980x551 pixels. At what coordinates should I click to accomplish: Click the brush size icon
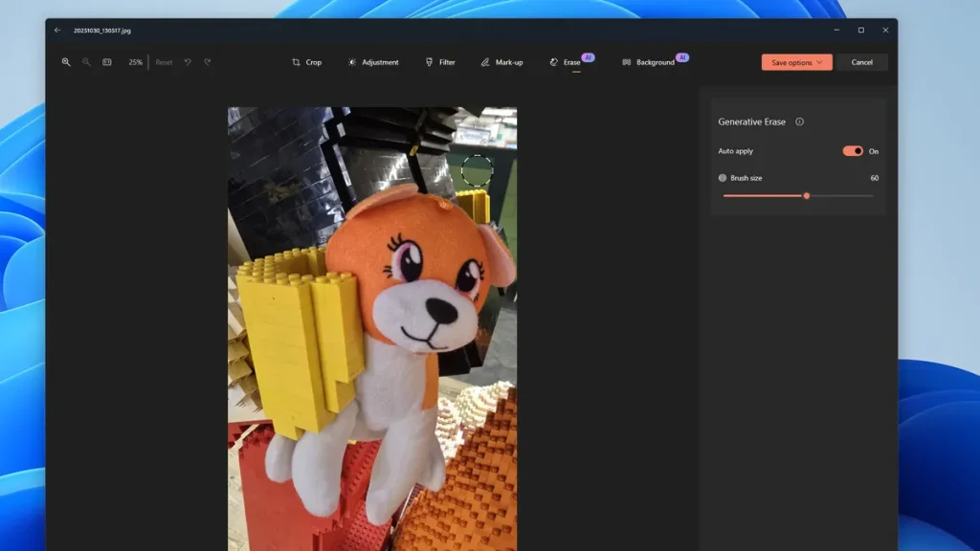coord(723,178)
